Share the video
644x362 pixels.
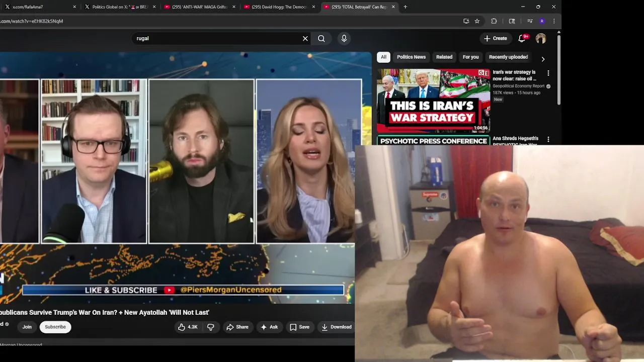click(237, 327)
